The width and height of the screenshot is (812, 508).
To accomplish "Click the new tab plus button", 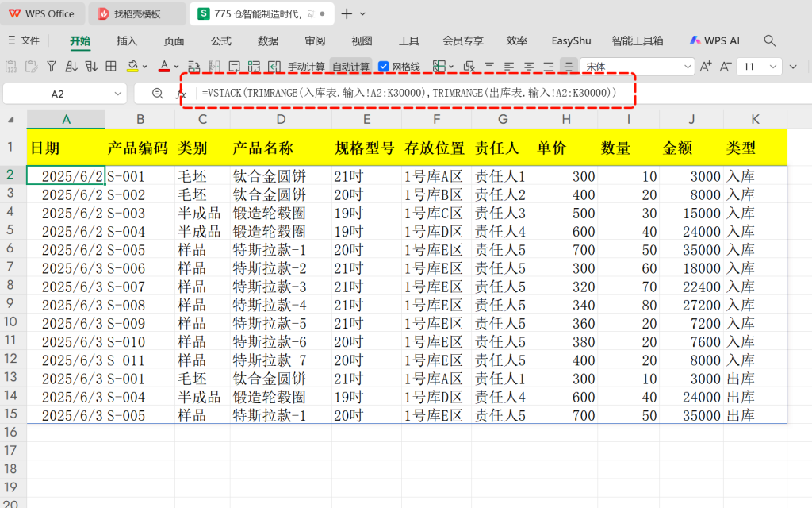I will coord(347,14).
